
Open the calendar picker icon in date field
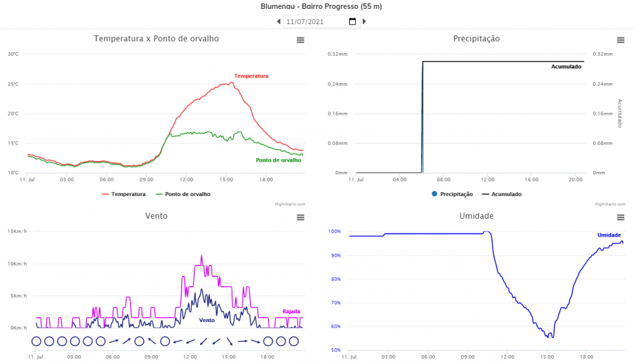(x=353, y=22)
